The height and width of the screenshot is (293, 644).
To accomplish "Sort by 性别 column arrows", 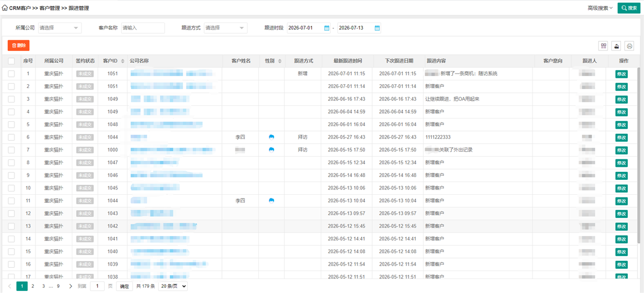I will point(280,61).
